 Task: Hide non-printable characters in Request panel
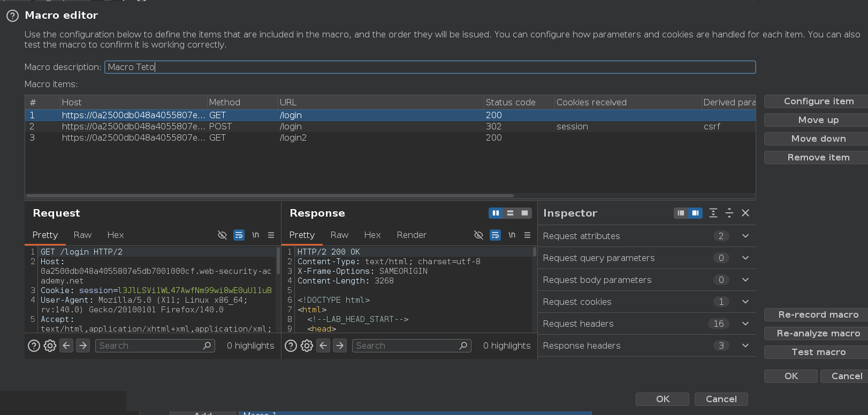pos(222,235)
